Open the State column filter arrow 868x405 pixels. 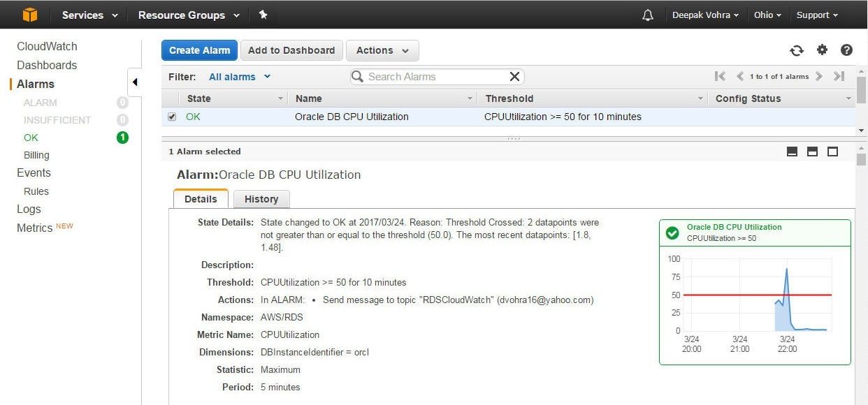tap(281, 98)
